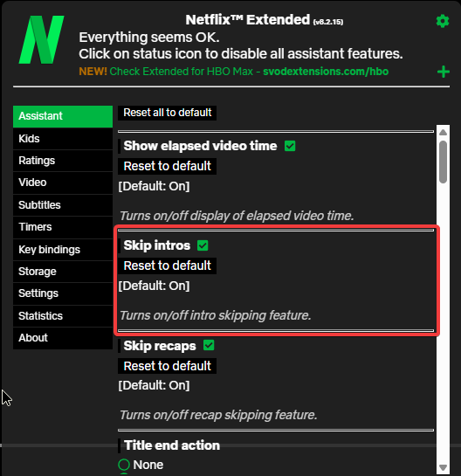Screen dimensions: 461x476
Task: Reset Skip recaps to default
Action: pyautogui.click(x=168, y=366)
